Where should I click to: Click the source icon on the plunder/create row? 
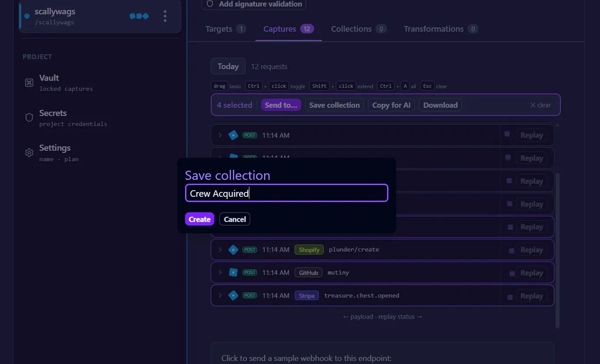[x=233, y=250]
